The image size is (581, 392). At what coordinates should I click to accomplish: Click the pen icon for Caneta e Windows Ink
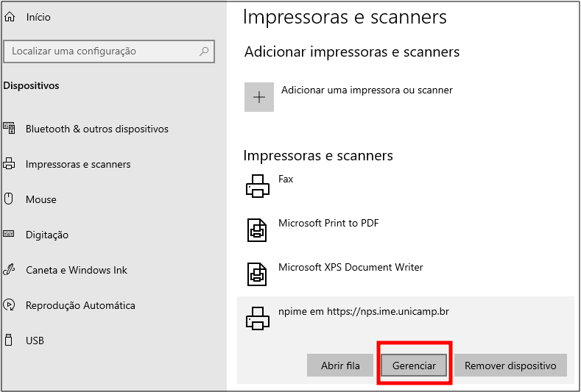(9, 269)
